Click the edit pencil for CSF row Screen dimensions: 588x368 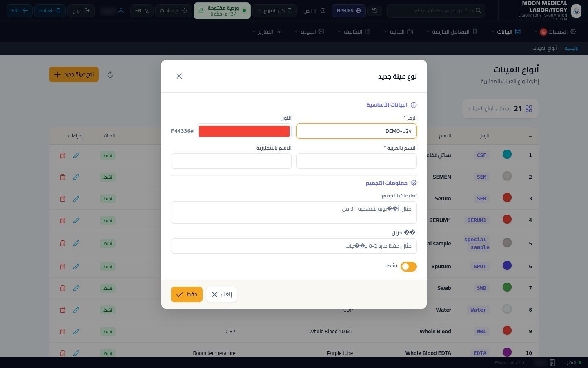(x=76, y=155)
